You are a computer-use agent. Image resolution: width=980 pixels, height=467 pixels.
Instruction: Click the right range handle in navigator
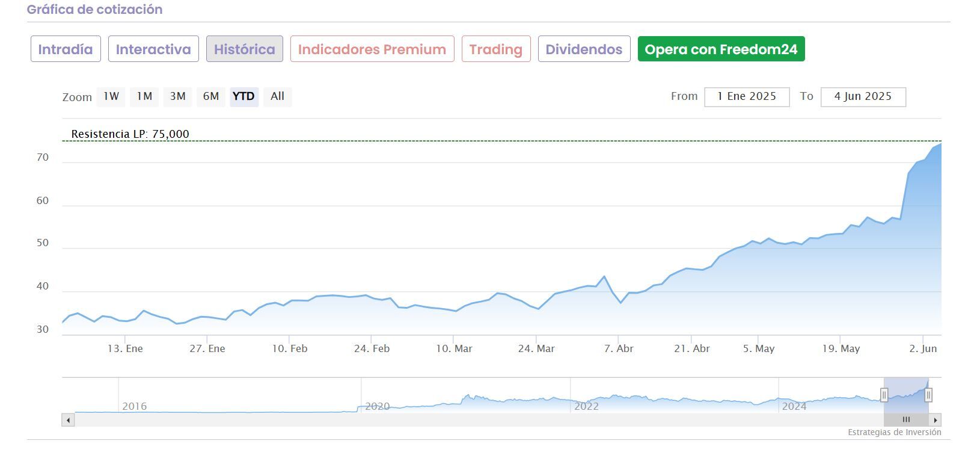928,395
